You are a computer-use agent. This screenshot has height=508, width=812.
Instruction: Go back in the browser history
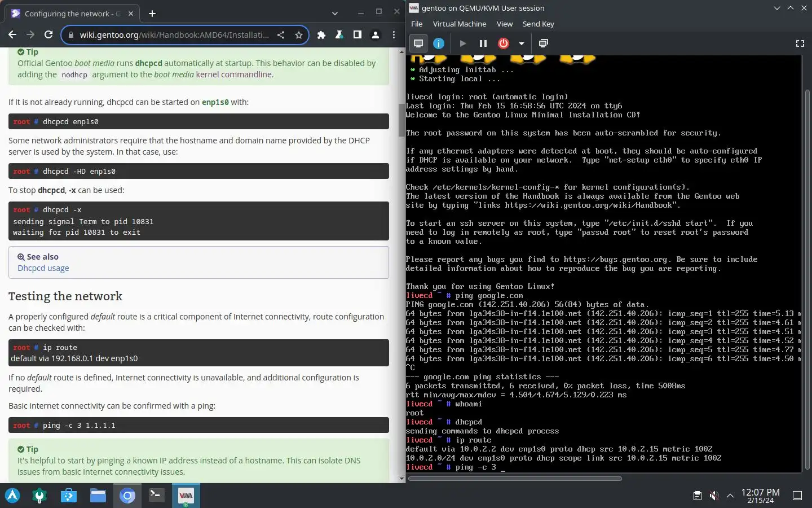point(12,35)
